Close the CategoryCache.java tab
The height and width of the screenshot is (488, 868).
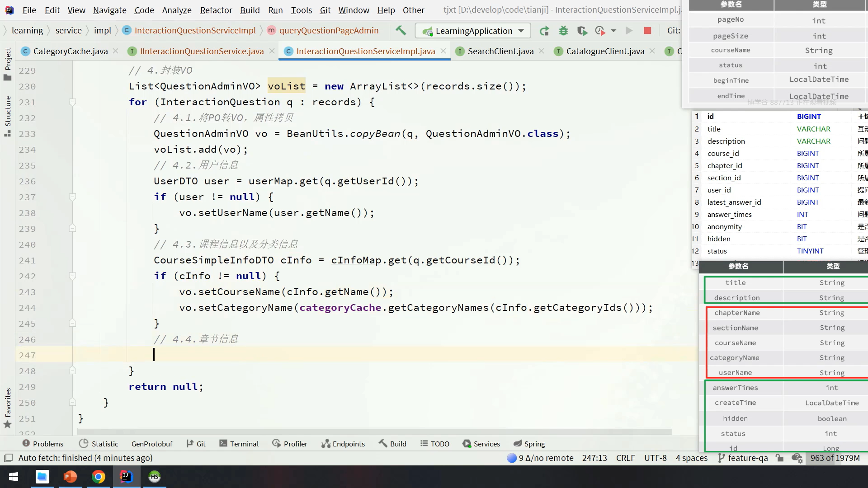[116, 51]
